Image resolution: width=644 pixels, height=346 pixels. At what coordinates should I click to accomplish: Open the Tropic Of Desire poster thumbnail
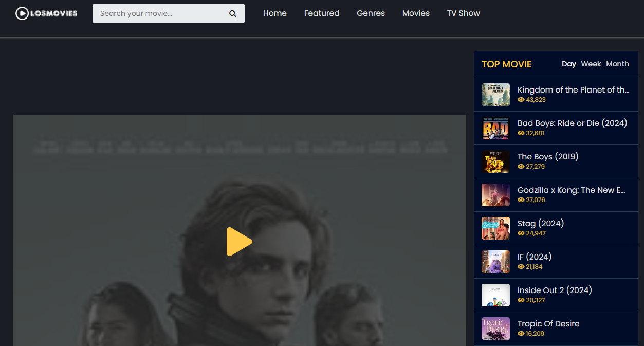[x=495, y=329]
